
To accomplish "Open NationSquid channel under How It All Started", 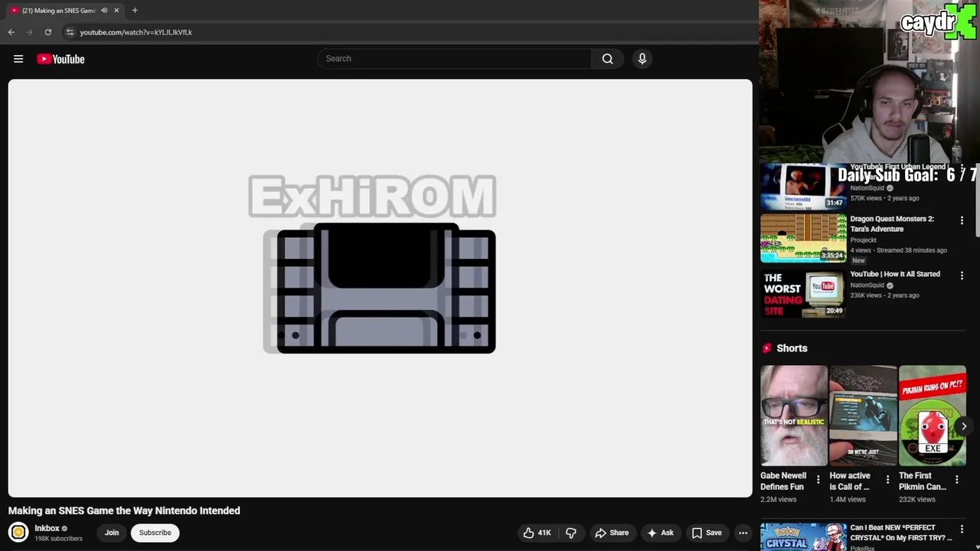I will [867, 285].
